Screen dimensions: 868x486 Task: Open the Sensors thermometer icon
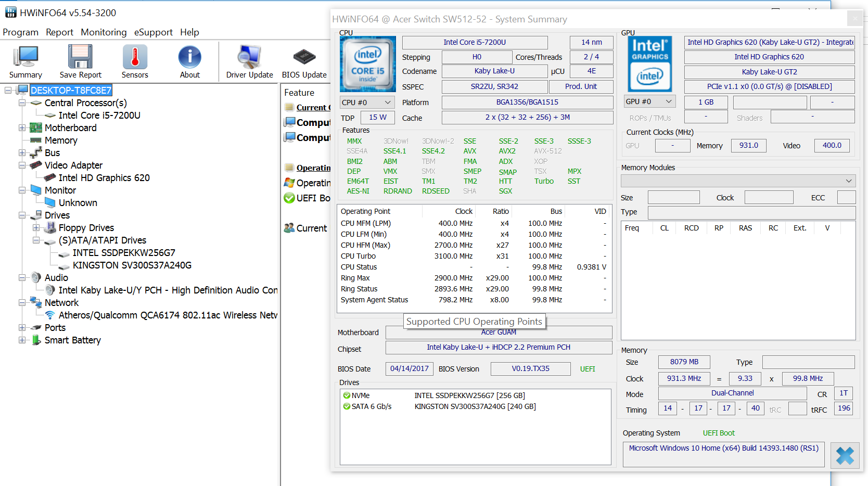(x=135, y=57)
